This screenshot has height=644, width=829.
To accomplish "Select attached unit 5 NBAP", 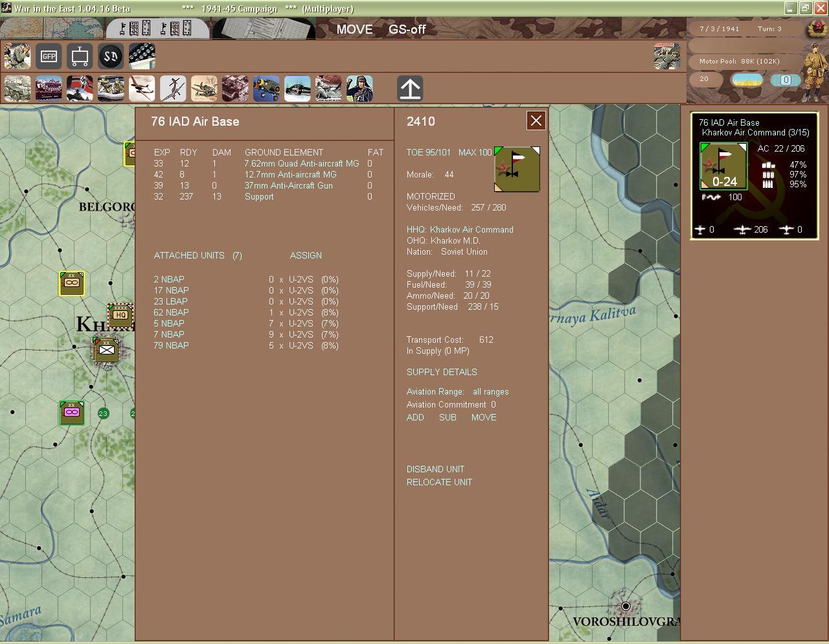I will [169, 323].
